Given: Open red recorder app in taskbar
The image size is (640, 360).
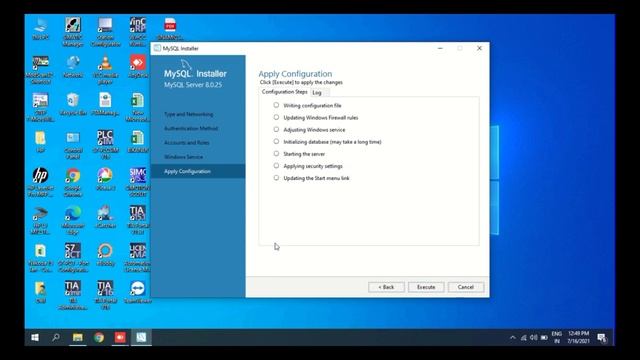Looking at the screenshot, I should coord(120,337).
